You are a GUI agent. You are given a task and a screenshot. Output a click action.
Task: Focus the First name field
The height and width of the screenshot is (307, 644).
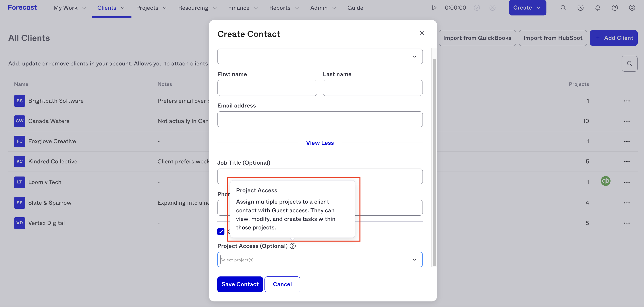point(267,88)
